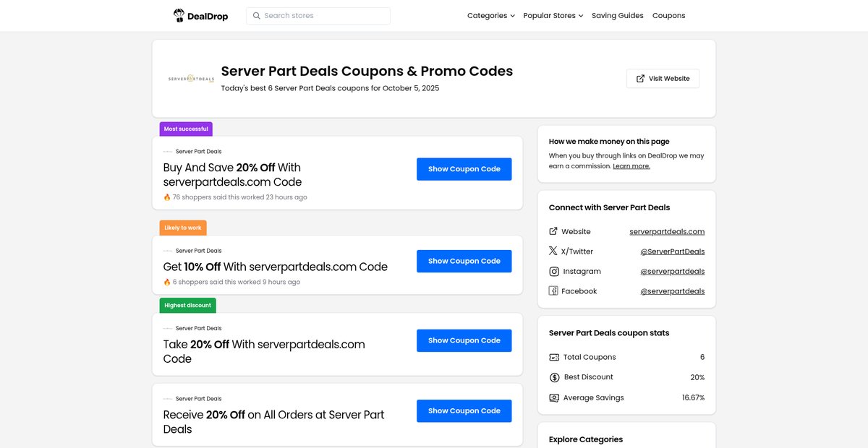Open serverpartdeals.com website link
868x448 pixels.
pos(667,231)
